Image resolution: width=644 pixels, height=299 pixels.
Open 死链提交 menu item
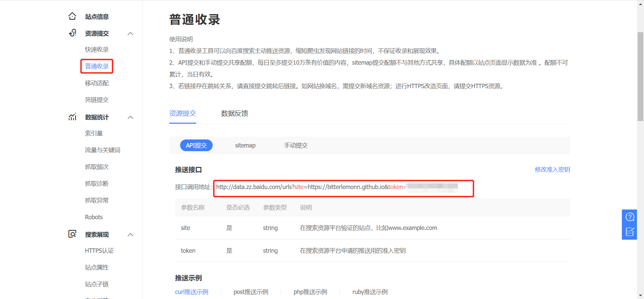(x=97, y=100)
